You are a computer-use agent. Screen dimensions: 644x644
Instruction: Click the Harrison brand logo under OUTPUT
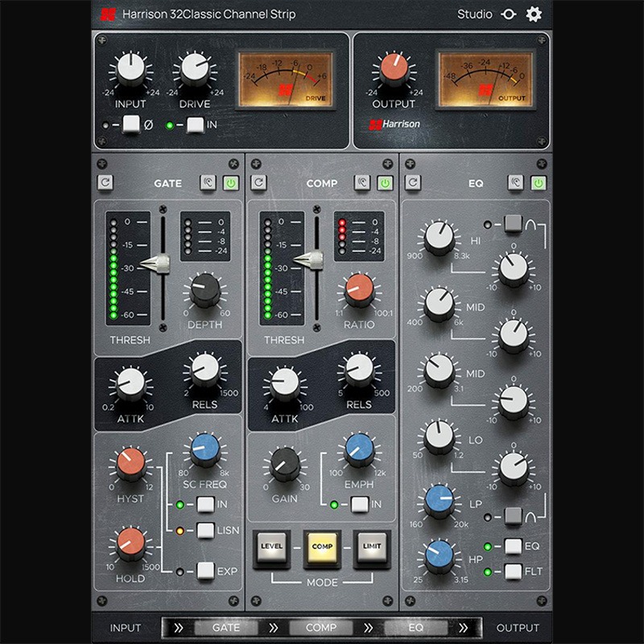tap(394, 124)
